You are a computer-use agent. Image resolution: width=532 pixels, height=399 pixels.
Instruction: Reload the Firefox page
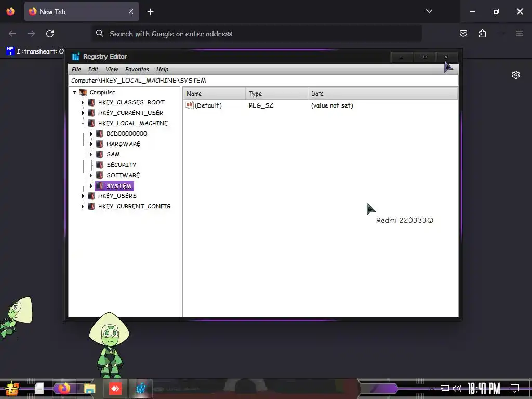(x=50, y=34)
